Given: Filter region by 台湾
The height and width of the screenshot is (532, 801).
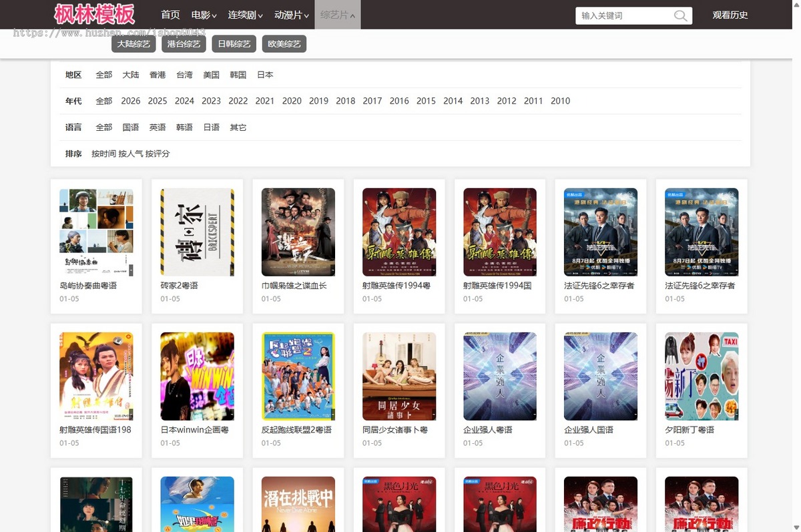Looking at the screenshot, I should [x=184, y=75].
